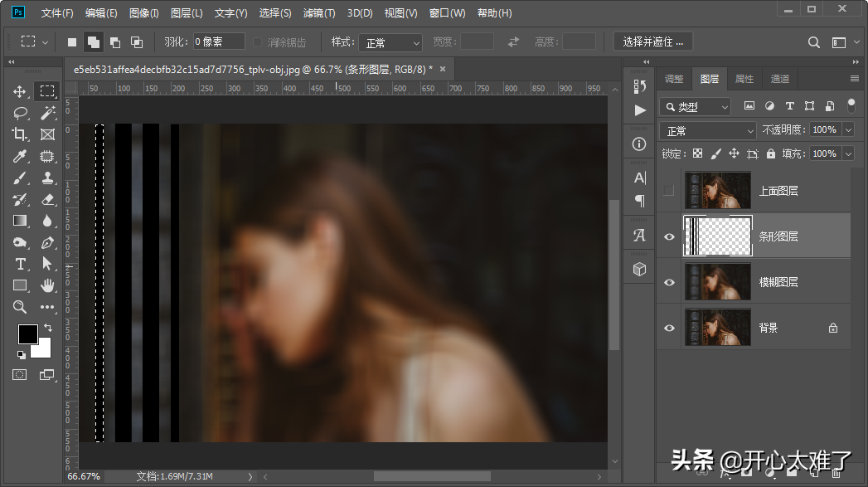Hide the 条形图层 layer
Screen dimensions: 868x487
pos(669,236)
